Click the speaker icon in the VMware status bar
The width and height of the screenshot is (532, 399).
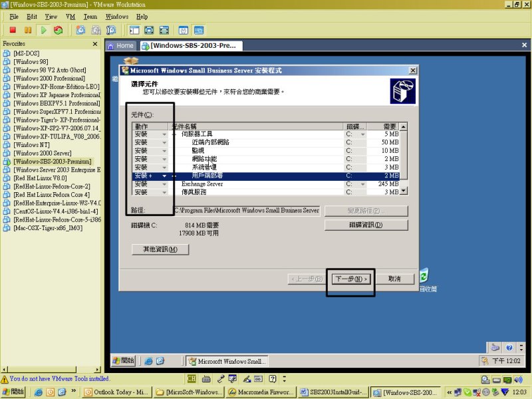click(x=518, y=379)
